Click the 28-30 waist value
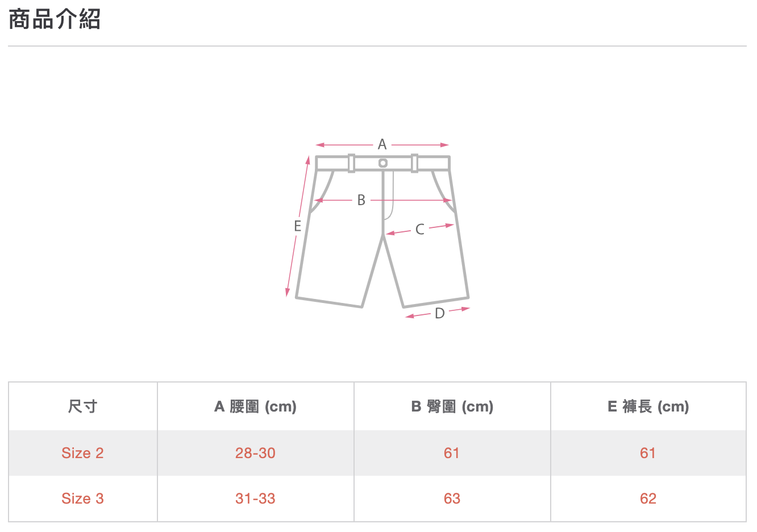 tap(255, 453)
